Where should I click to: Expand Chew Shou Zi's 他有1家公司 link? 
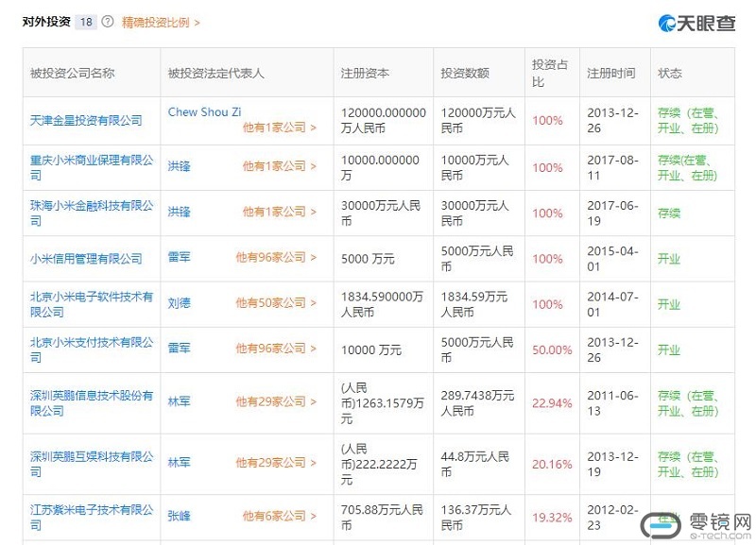click(x=279, y=127)
